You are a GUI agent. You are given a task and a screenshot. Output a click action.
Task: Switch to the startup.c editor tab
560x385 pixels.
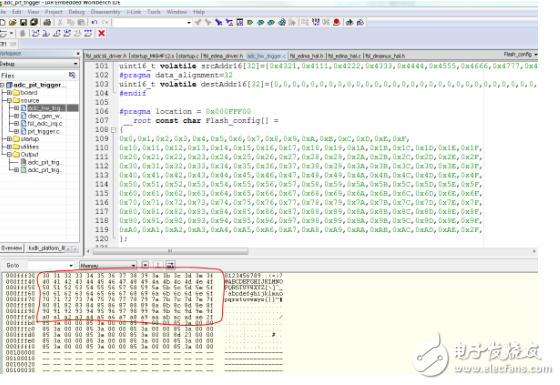pos(188,56)
